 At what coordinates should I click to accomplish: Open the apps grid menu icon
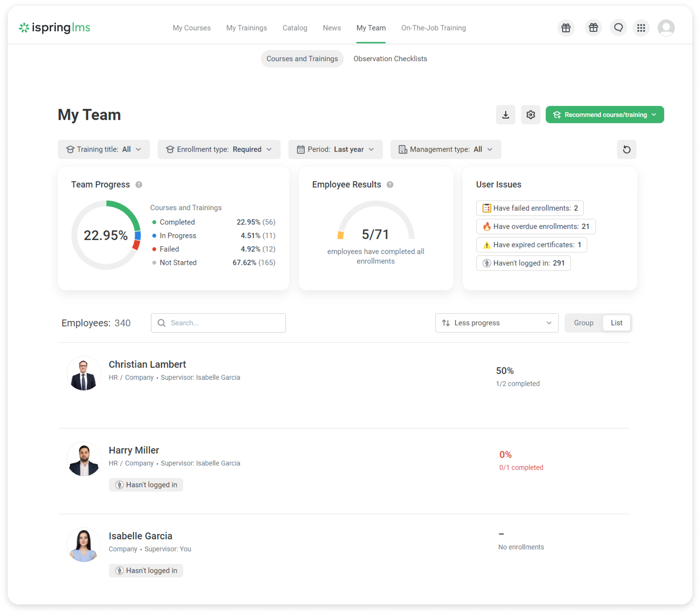641,28
